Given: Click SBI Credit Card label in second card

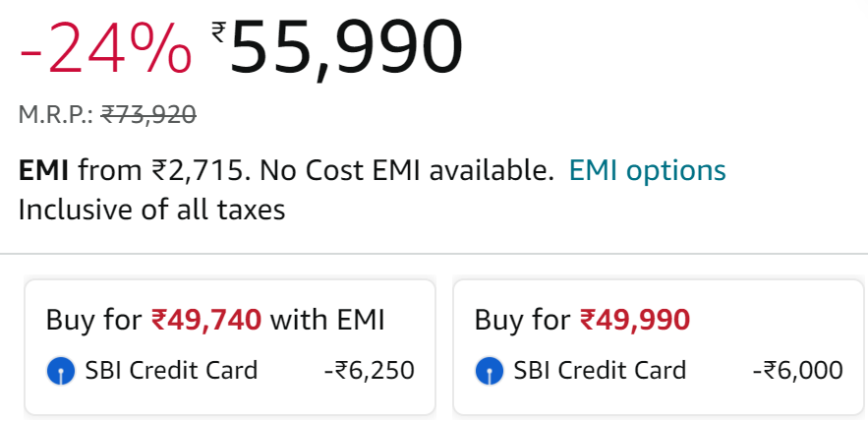Looking at the screenshot, I should click(600, 371).
